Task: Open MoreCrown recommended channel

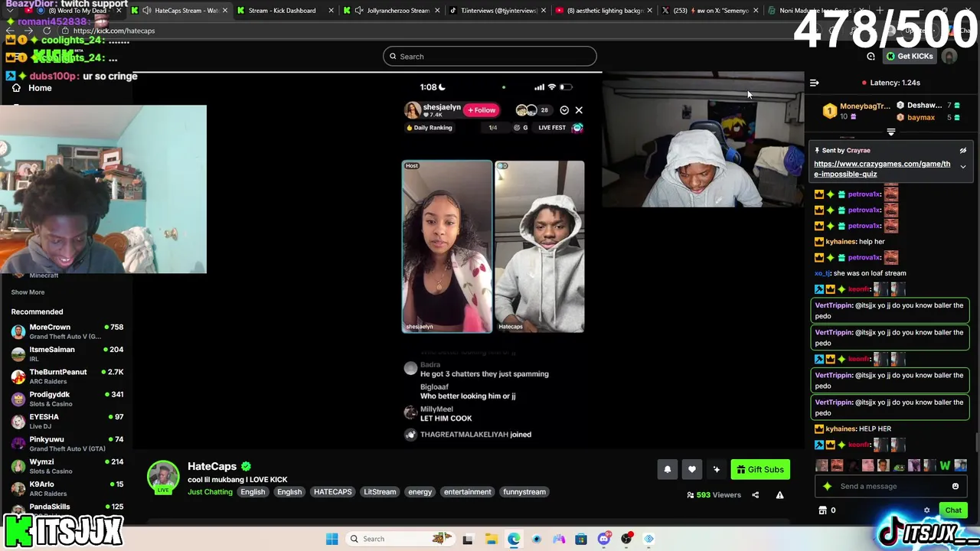Action: [67, 331]
